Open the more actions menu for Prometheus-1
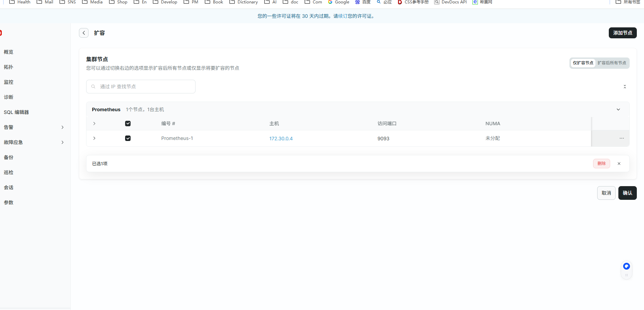The width and height of the screenshot is (644, 310). pos(621,138)
